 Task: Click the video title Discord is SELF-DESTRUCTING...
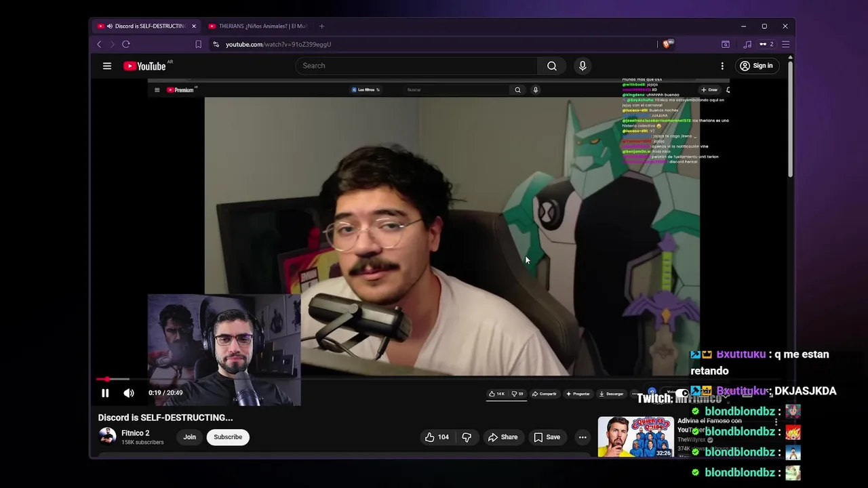pyautogui.click(x=165, y=418)
